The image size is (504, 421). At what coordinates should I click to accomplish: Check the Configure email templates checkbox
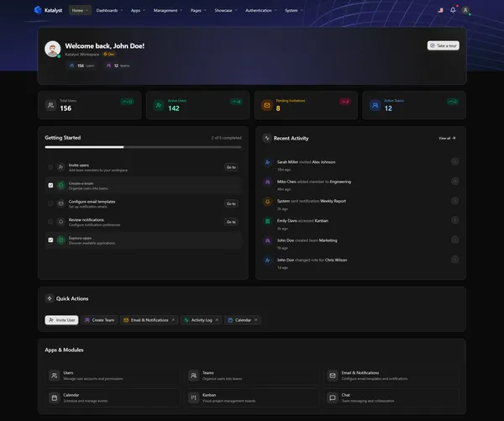50,203
